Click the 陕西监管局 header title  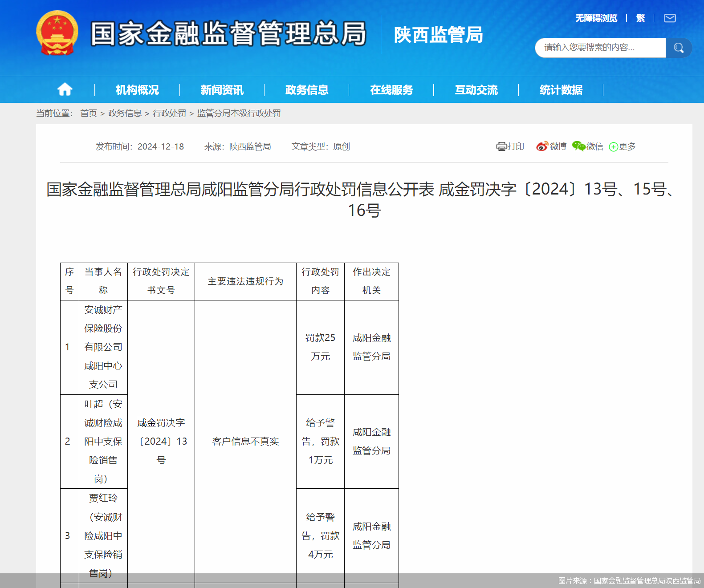[x=439, y=35]
